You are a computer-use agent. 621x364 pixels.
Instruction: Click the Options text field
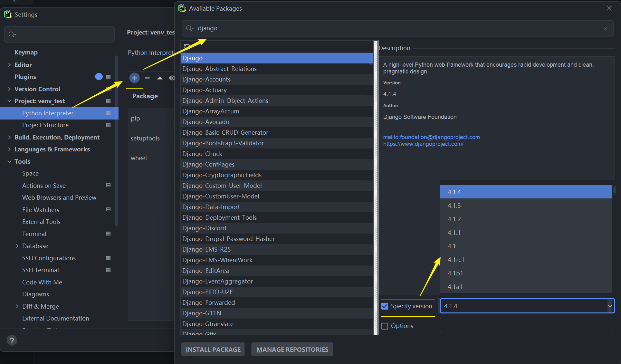526,326
